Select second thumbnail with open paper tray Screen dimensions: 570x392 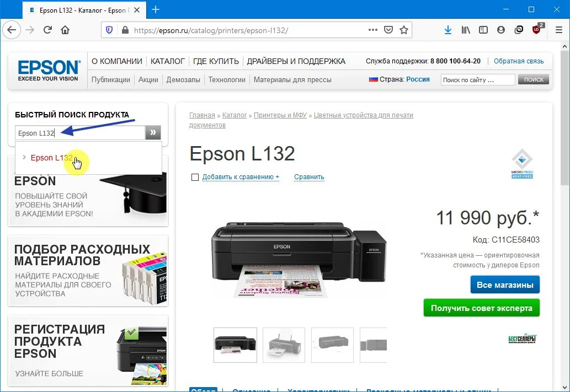pyautogui.click(x=284, y=345)
